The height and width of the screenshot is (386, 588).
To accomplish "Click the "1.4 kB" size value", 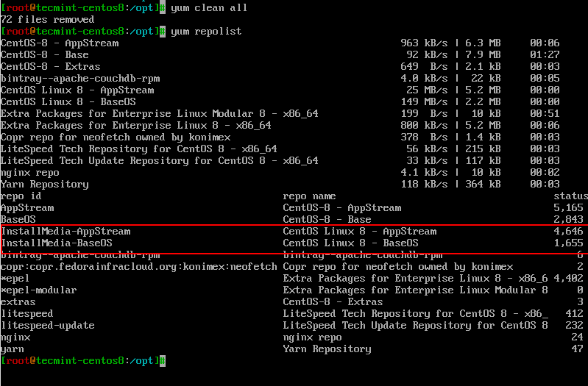I will (483, 137).
